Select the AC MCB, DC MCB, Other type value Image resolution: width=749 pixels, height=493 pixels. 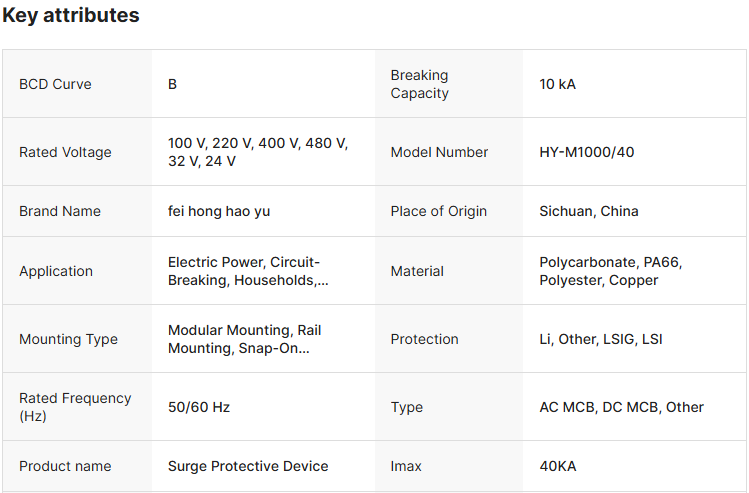click(x=621, y=407)
